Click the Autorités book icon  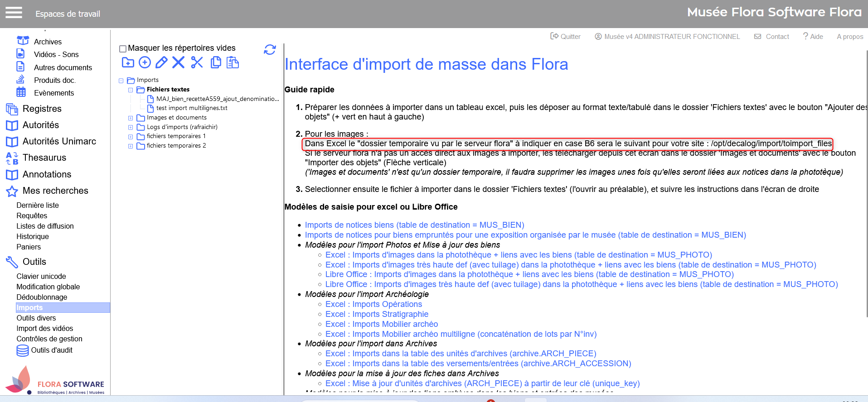[12, 125]
